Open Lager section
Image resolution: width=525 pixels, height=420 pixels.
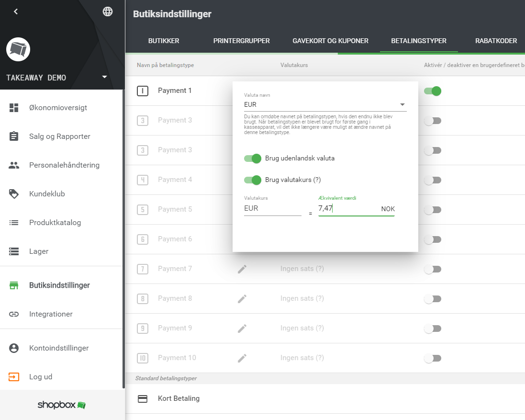[x=39, y=251]
